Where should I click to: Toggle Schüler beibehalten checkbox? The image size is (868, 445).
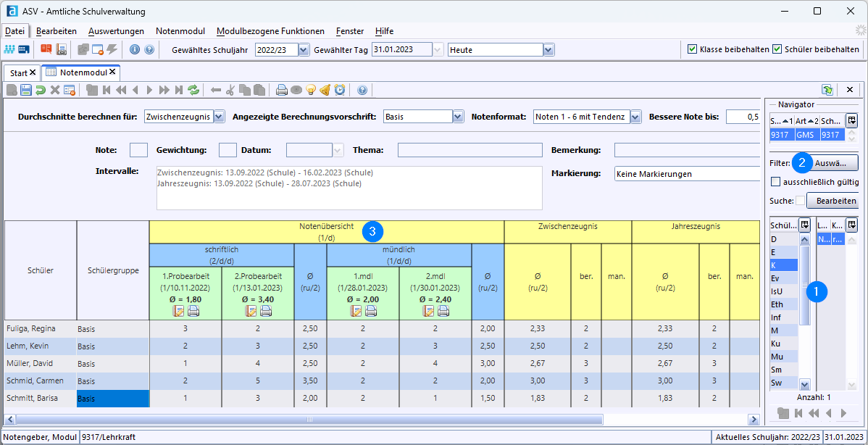coord(777,49)
